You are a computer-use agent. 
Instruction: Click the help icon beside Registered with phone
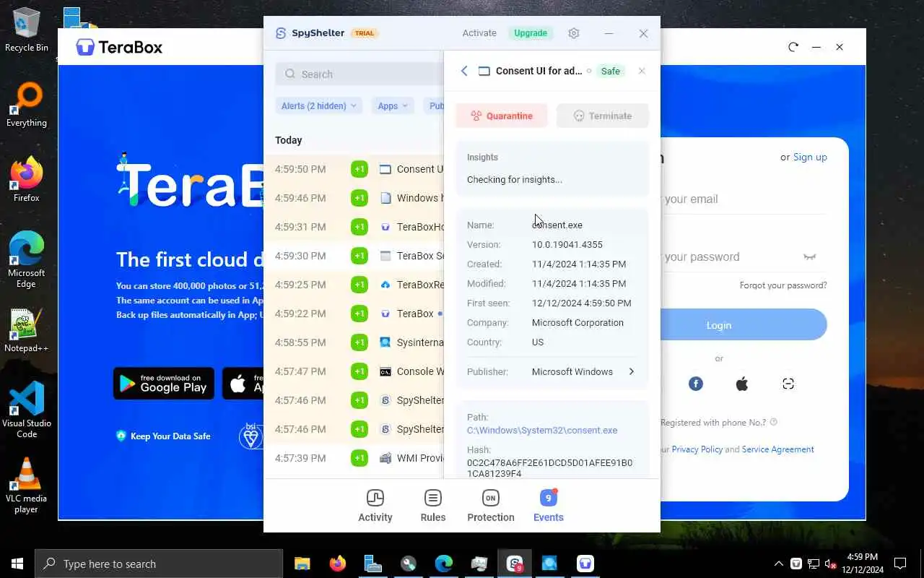(x=774, y=422)
